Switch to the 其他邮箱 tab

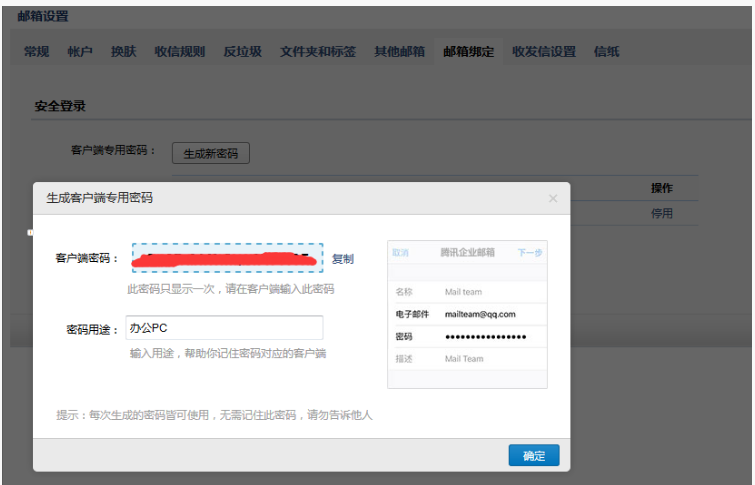point(399,52)
